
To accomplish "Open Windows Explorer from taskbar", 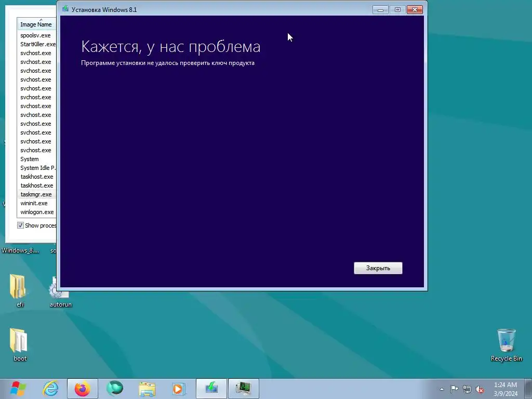I will tap(147, 389).
